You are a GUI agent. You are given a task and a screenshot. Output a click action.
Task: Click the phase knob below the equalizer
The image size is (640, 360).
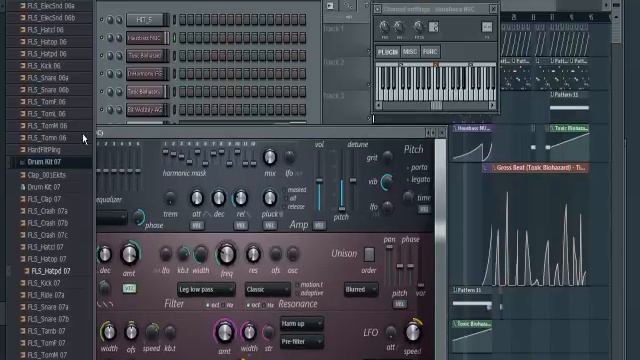pos(139,217)
